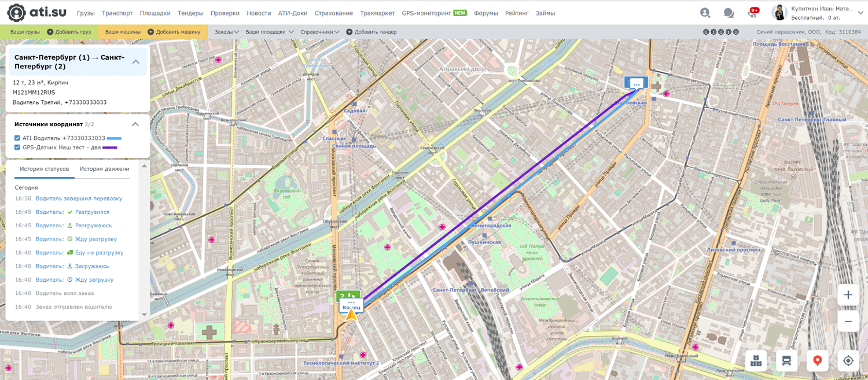Expand the Ваши площадки dropdown

click(270, 32)
